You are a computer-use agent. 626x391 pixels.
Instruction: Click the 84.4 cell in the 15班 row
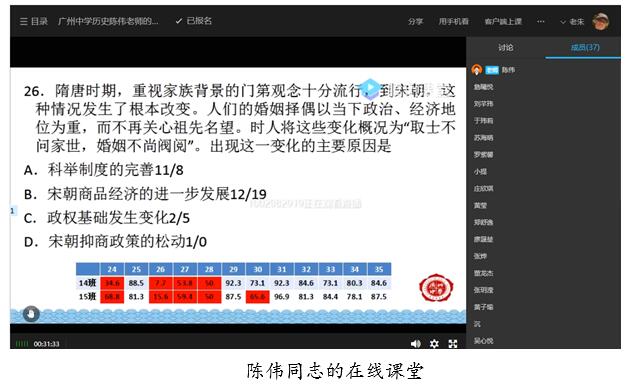[330, 297]
